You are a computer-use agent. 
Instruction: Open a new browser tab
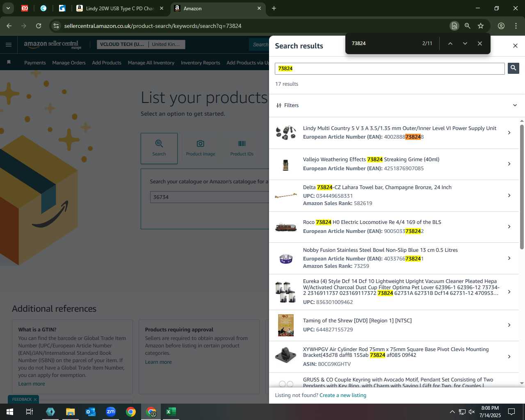pos(274,8)
